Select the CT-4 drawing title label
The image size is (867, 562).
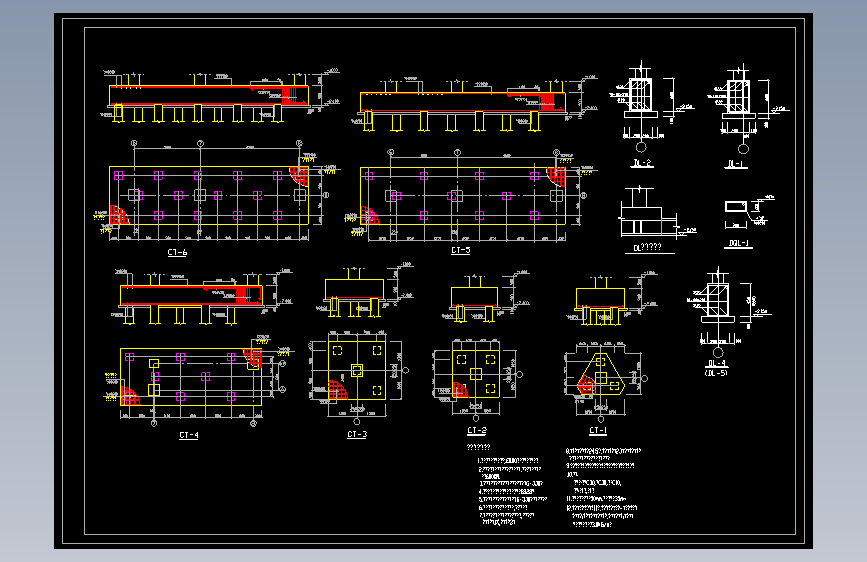coord(189,435)
